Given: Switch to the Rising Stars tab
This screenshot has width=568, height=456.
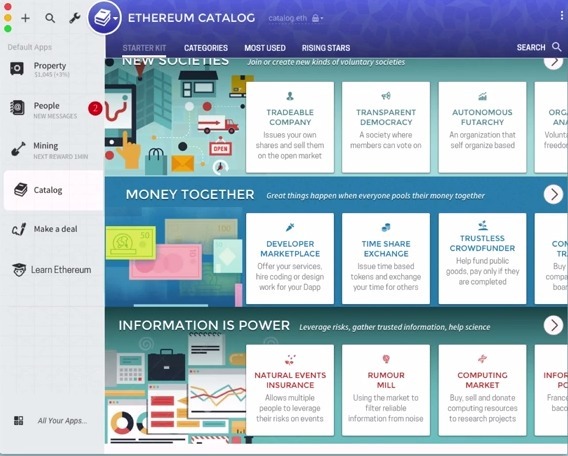Looking at the screenshot, I should click(x=326, y=48).
